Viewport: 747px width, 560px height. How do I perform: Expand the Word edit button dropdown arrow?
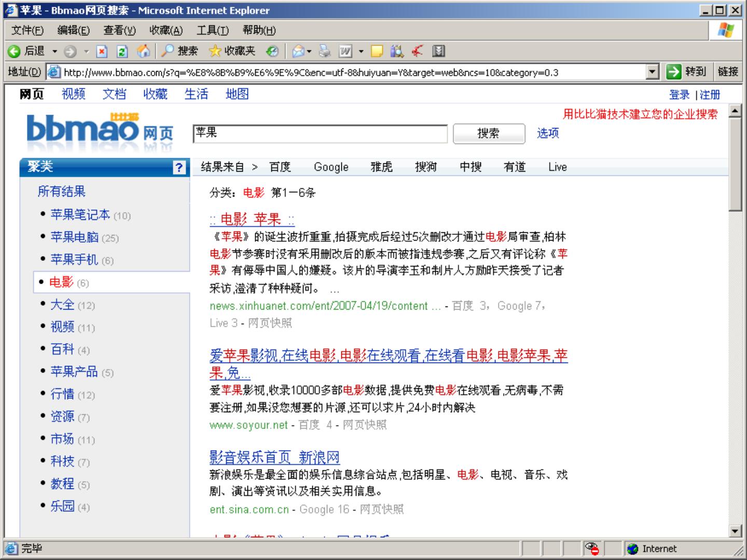click(x=361, y=51)
